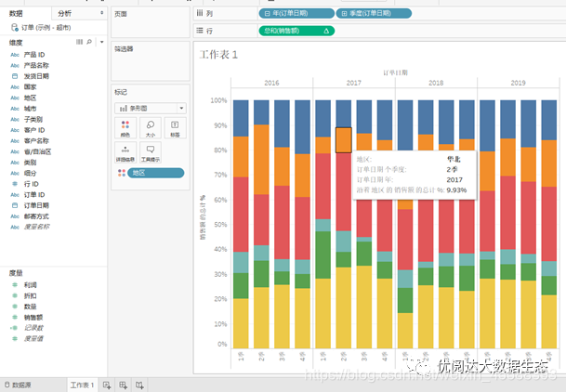Click the calendar icon beside 订单日期
This screenshot has height=392, width=566.
[x=15, y=205]
